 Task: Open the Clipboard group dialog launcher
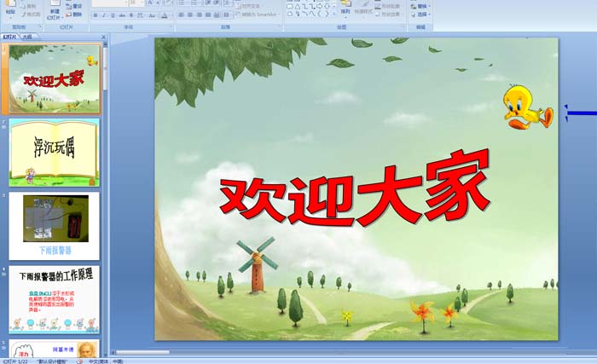point(40,26)
